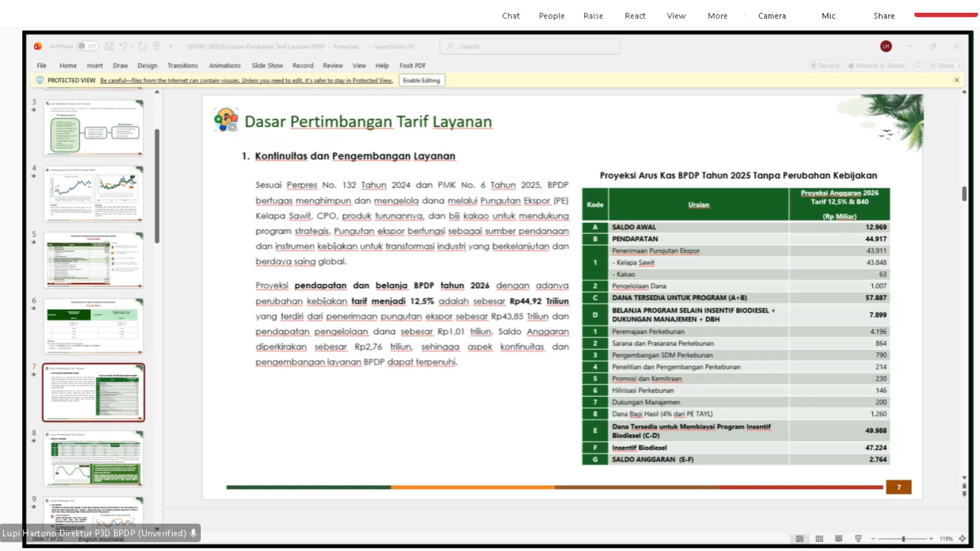Start presentation from beginning icon
The image size is (980, 551).
tap(157, 46)
